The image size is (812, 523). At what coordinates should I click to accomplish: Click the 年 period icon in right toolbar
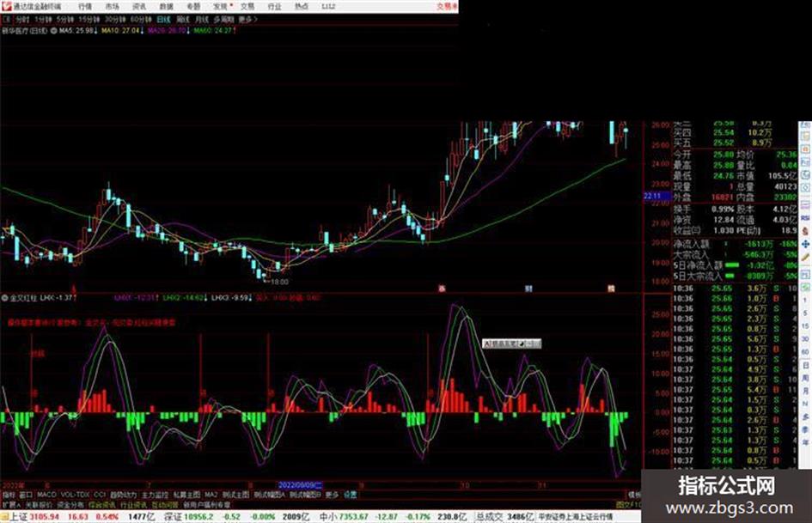coord(805,441)
